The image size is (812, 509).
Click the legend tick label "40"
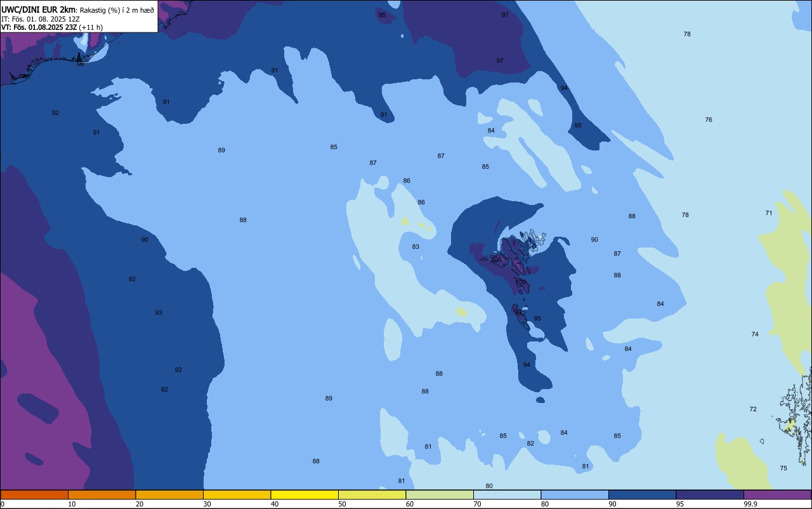click(275, 504)
